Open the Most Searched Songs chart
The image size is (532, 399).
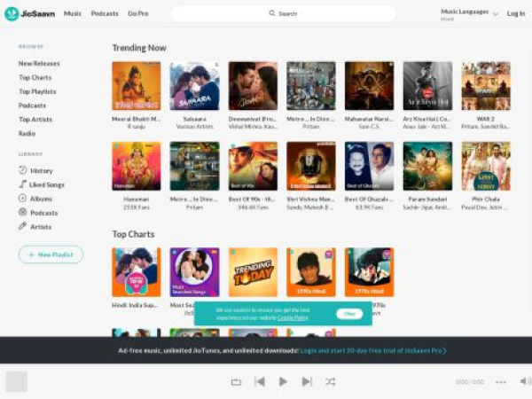click(195, 272)
